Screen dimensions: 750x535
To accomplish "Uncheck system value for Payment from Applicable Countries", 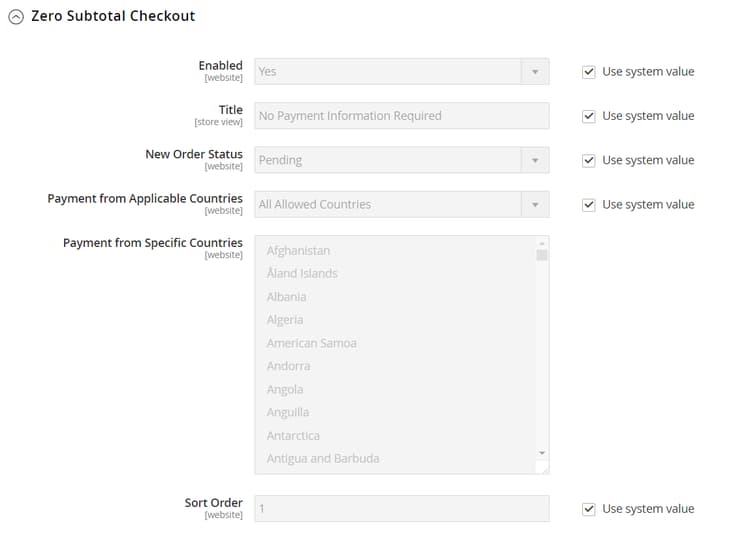I will [x=589, y=204].
